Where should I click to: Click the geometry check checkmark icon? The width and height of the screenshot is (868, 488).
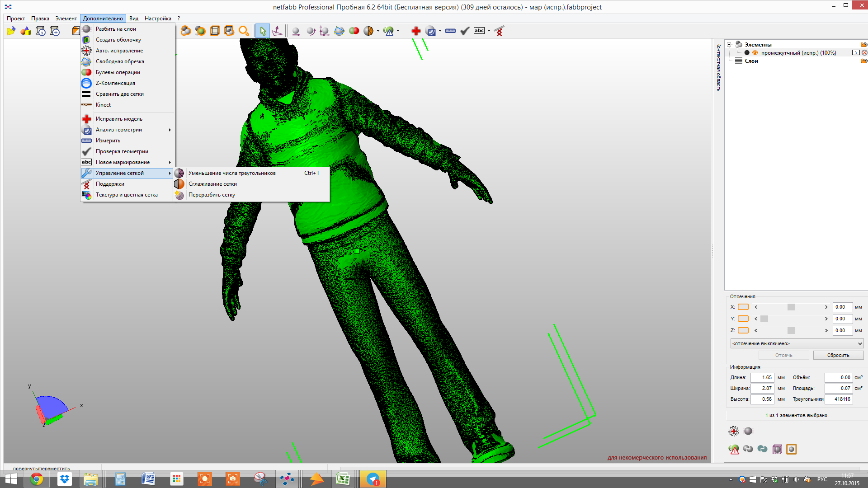pyautogui.click(x=465, y=30)
